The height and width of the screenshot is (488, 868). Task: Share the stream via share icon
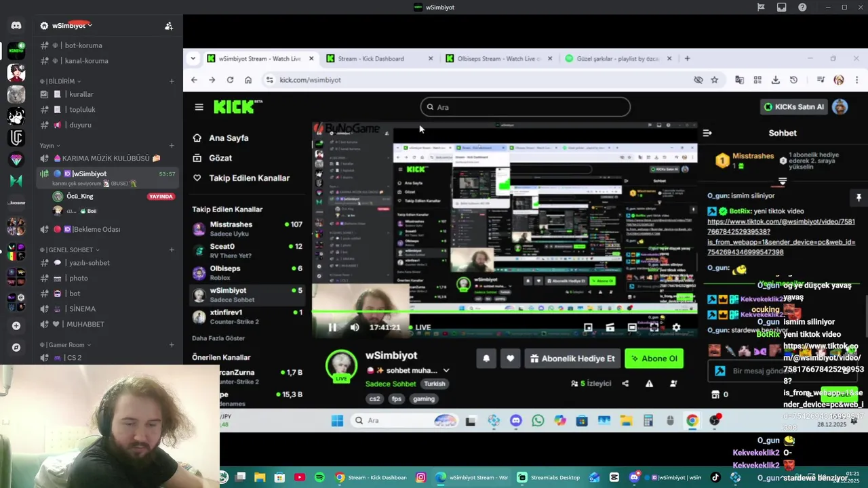pyautogui.click(x=625, y=384)
